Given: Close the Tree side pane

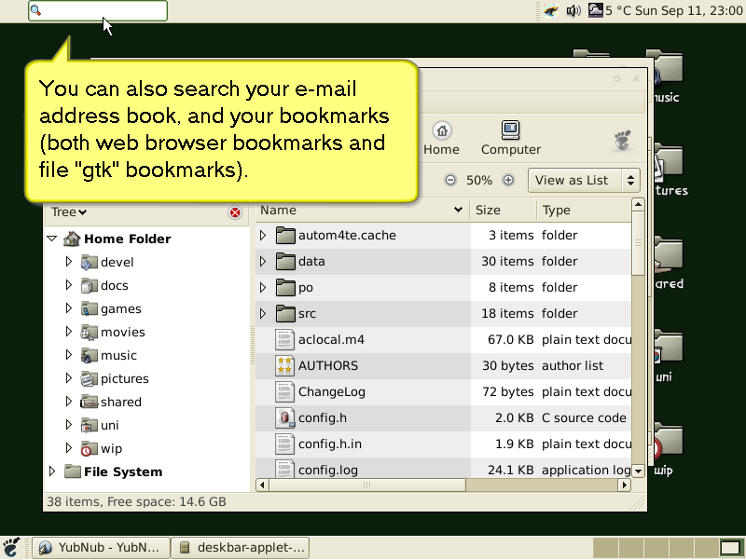Looking at the screenshot, I should click(x=235, y=212).
